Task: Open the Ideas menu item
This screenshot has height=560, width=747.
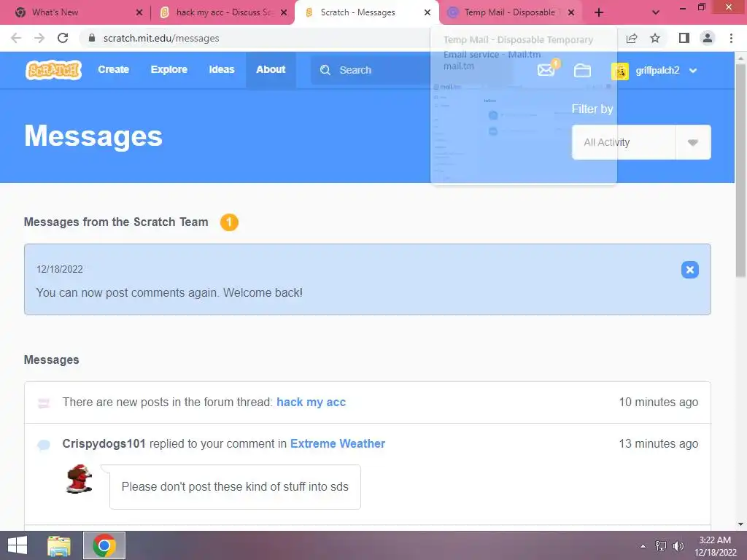Action: click(222, 69)
